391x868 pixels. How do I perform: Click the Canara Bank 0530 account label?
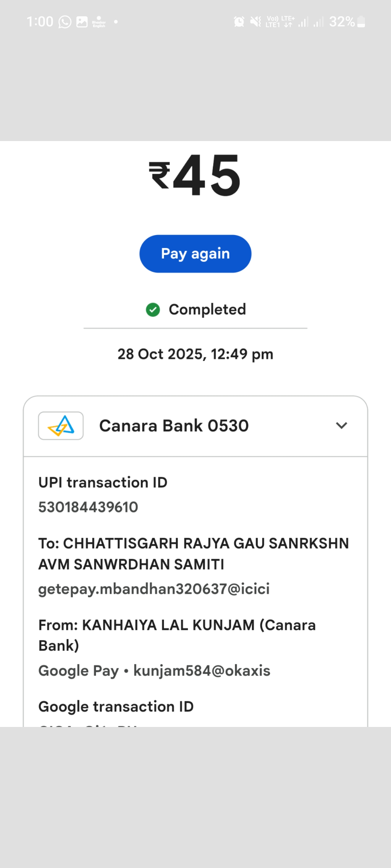174,426
